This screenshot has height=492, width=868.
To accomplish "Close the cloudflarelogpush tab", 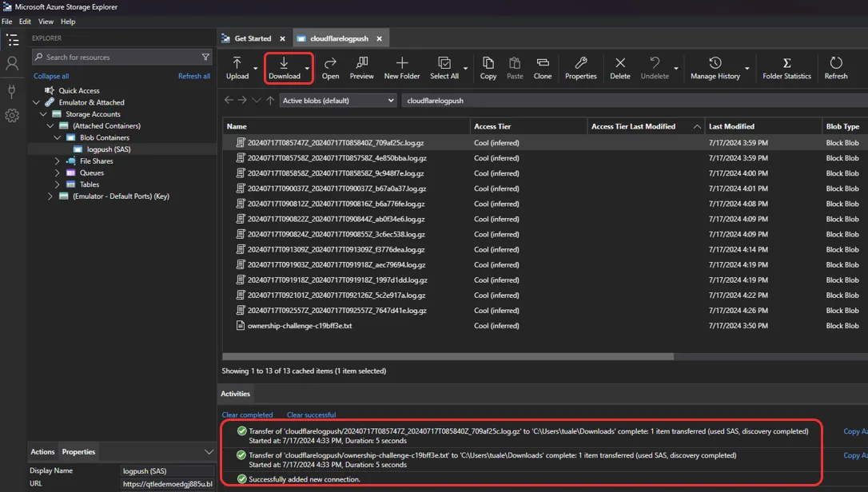I will pos(379,39).
